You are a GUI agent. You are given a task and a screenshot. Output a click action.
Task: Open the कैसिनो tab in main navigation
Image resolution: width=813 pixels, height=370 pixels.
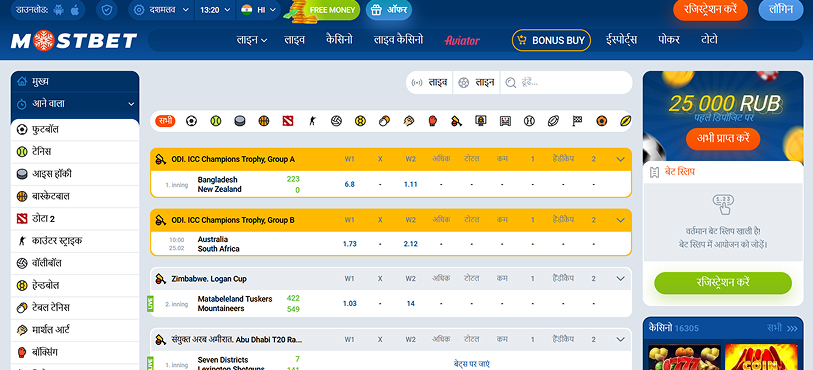(x=340, y=40)
